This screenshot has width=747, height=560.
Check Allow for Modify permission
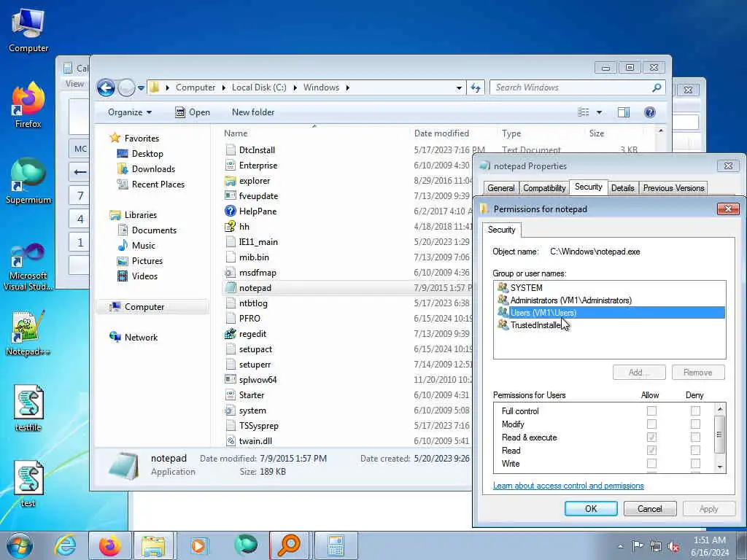[651, 424]
